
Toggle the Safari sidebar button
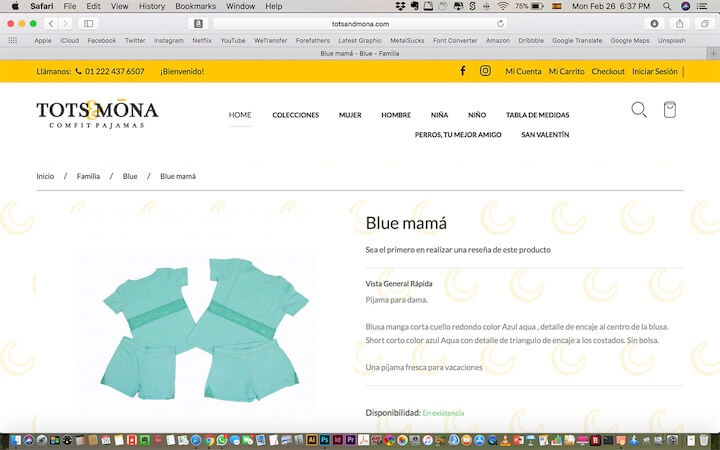(x=88, y=23)
